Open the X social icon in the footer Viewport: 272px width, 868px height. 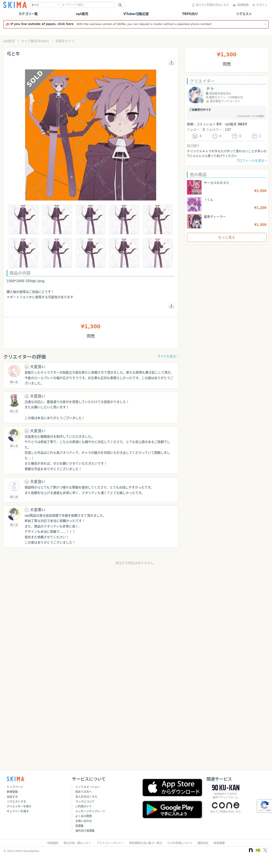point(265,850)
